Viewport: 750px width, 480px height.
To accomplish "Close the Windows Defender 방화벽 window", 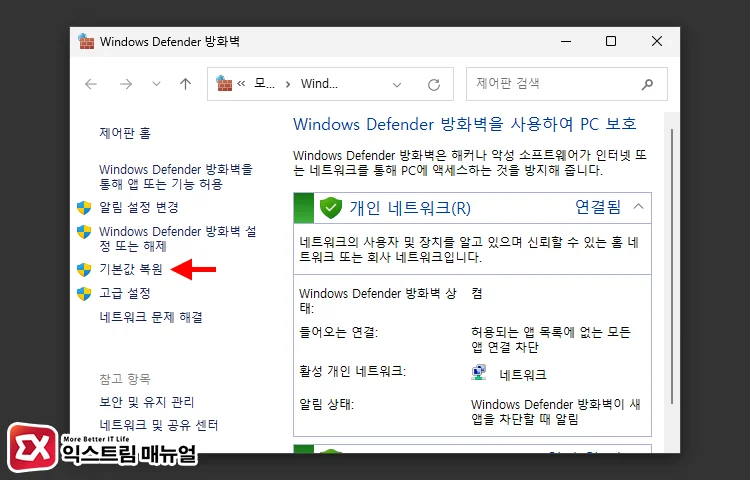I will pos(657,42).
